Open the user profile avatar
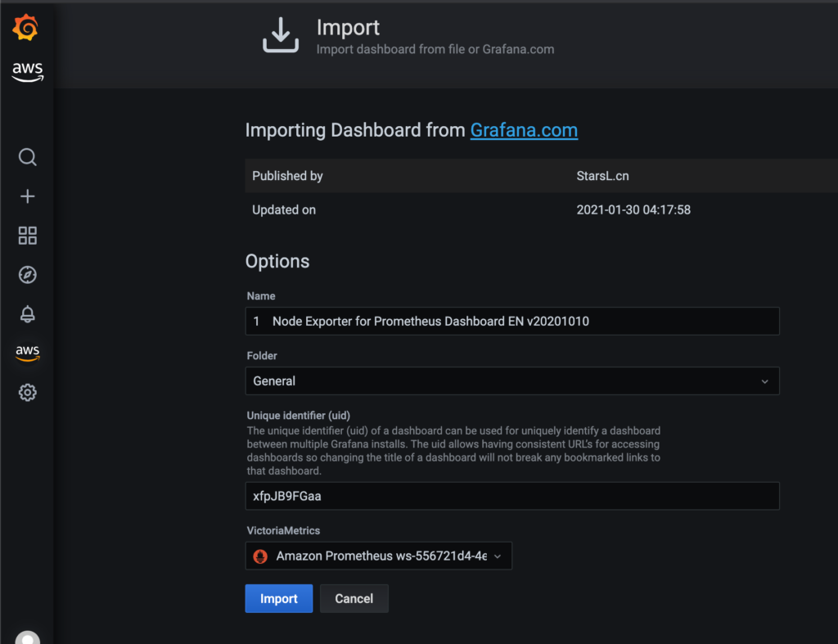This screenshot has width=838, height=644. click(x=27, y=637)
